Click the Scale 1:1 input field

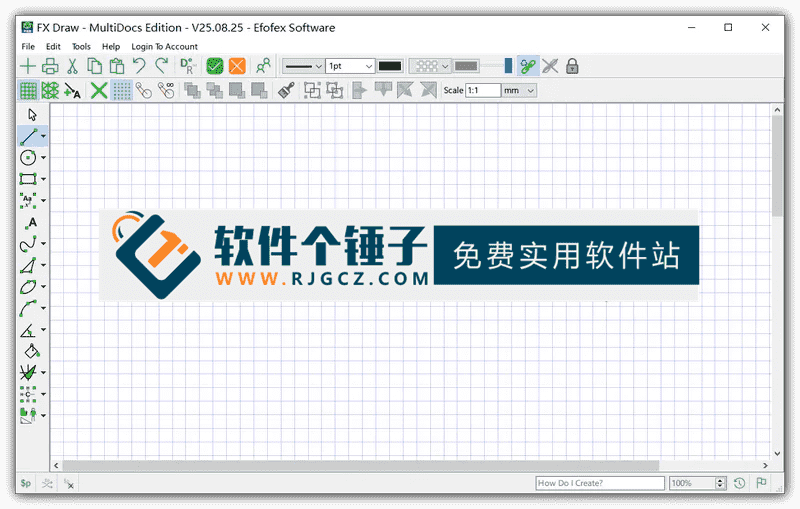click(x=483, y=91)
